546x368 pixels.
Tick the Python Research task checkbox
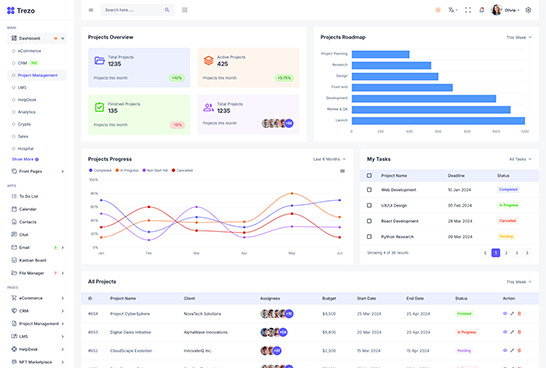click(369, 237)
